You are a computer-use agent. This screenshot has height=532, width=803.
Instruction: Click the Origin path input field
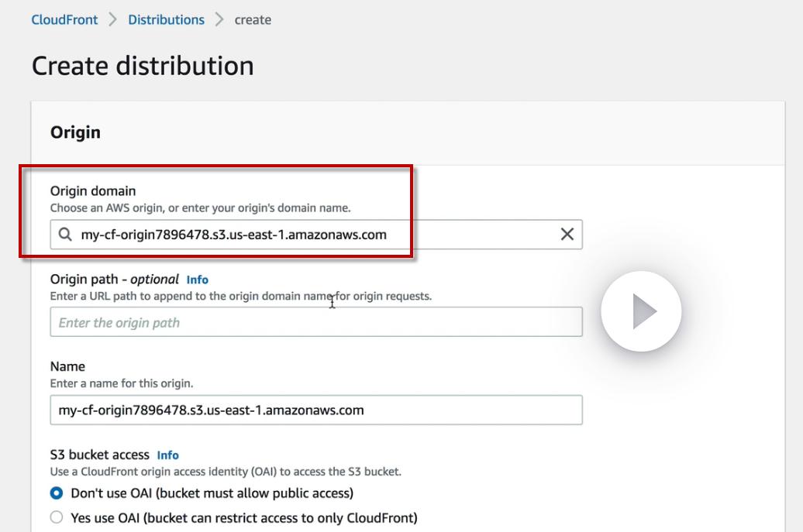(316, 322)
